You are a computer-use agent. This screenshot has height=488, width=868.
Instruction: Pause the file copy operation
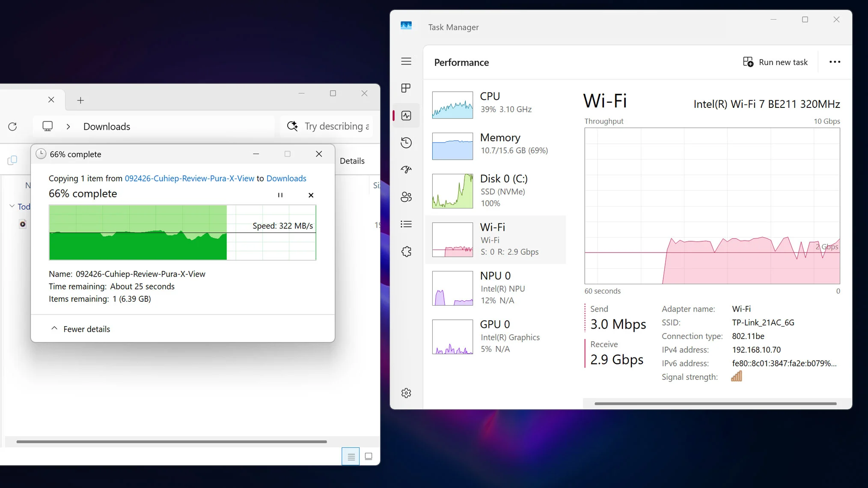[x=280, y=195]
